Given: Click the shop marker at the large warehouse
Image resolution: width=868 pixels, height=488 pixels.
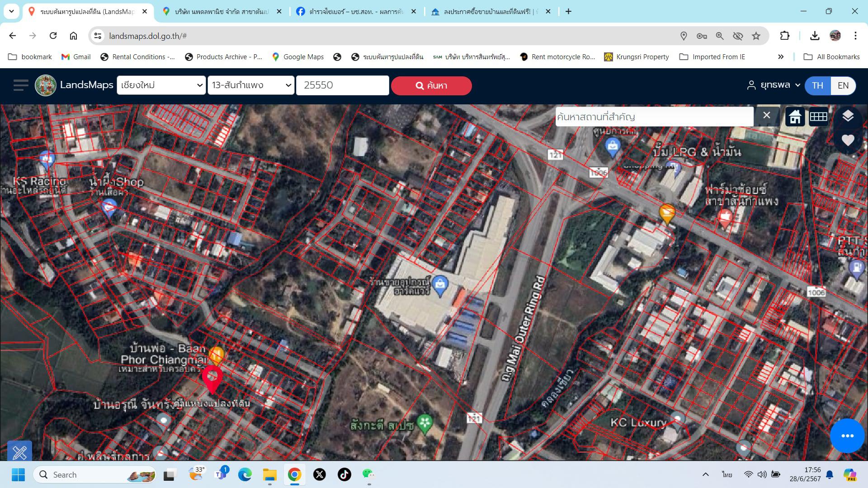Looking at the screenshot, I should click(x=440, y=285).
